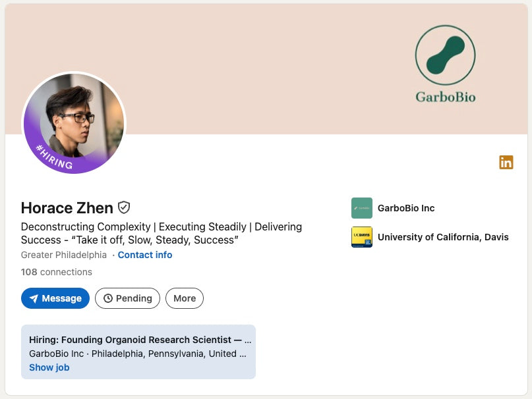The image size is (532, 399).
Task: Open University of California, Davis page
Action: (x=443, y=237)
